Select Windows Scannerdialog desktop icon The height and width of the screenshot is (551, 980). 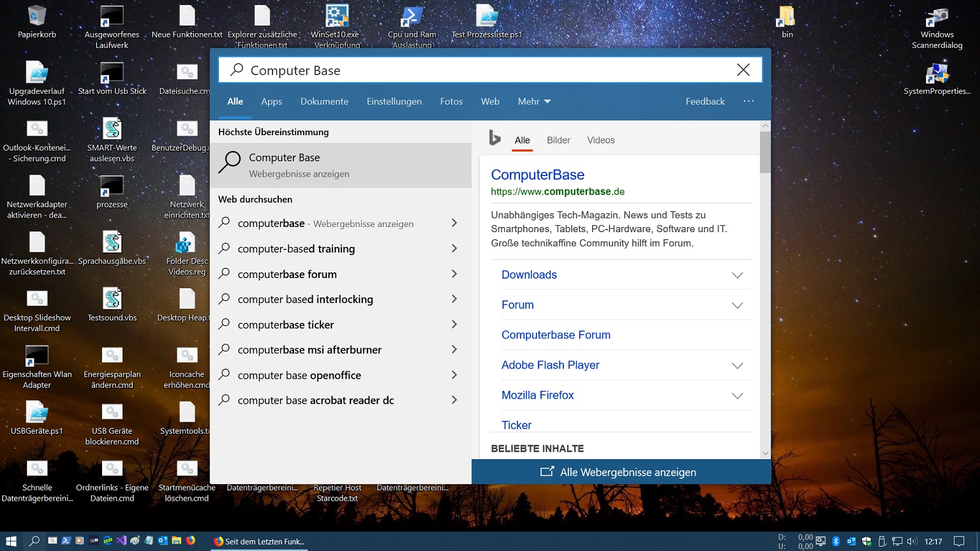pyautogui.click(x=937, y=28)
